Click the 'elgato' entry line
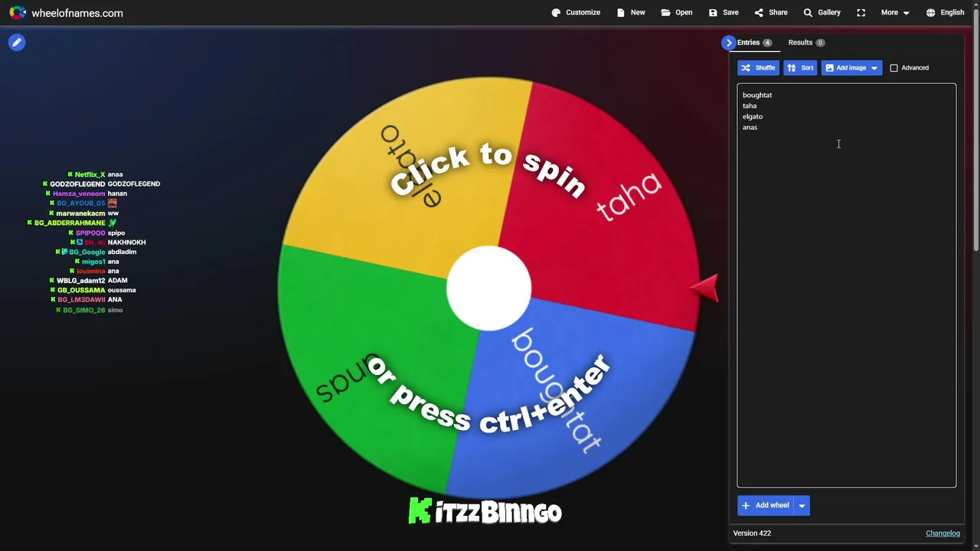Viewport: 980px width, 551px height. 753,116
